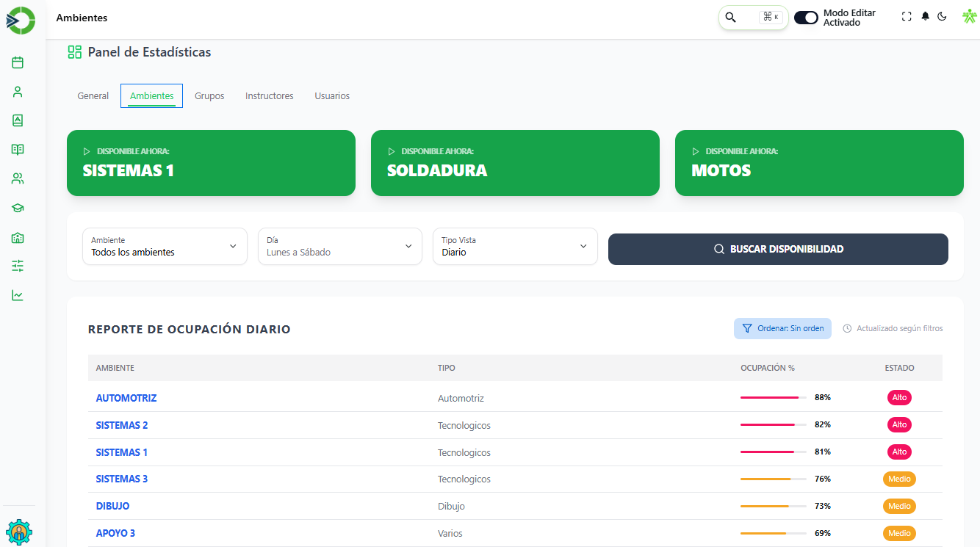
Task: Toggle the Modo Editar switch
Action: [806, 18]
